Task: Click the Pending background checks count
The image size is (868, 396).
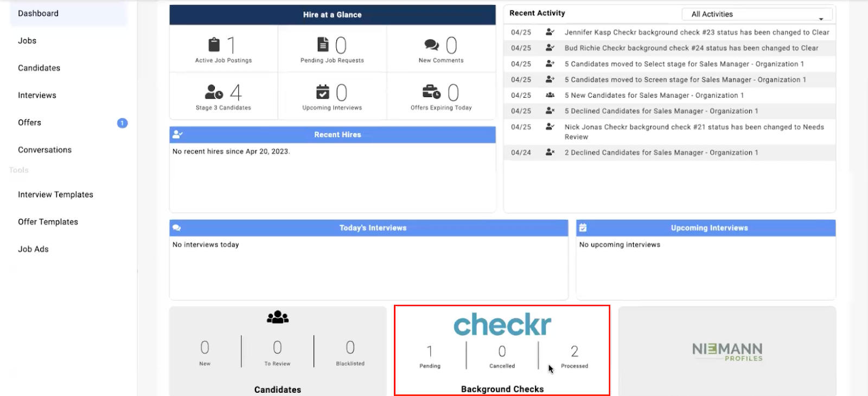Action: pyautogui.click(x=430, y=352)
